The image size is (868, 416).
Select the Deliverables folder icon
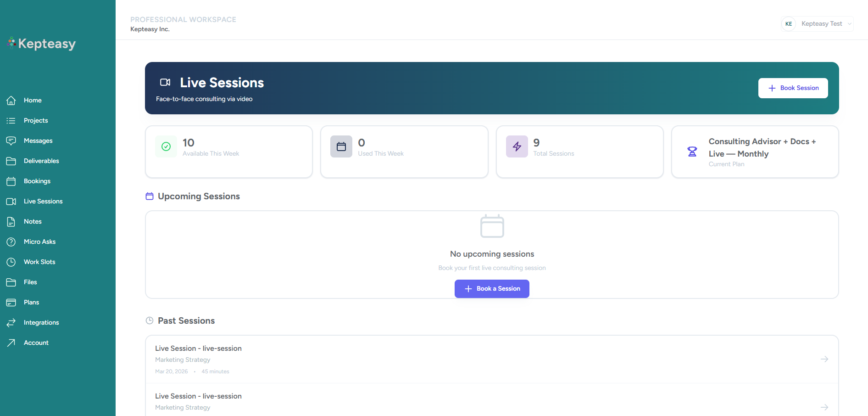pos(11,161)
